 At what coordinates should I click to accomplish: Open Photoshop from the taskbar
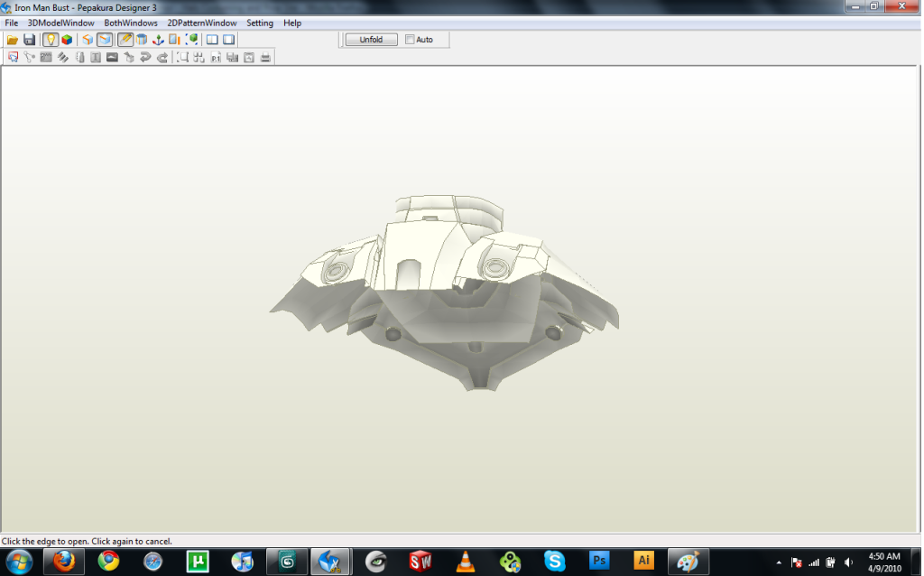(599, 561)
